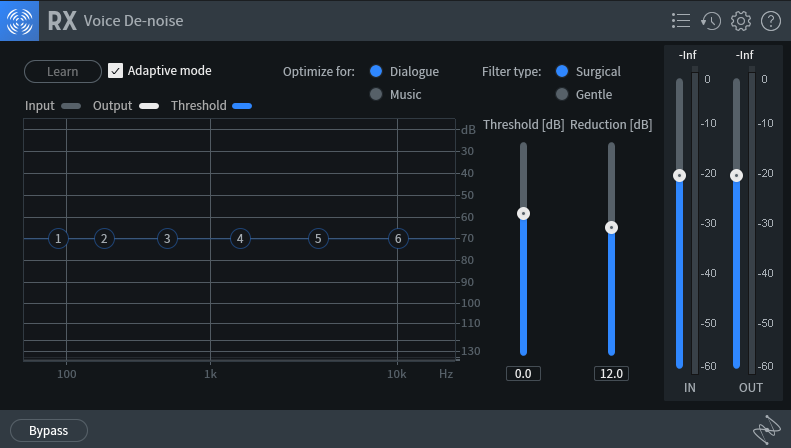791x448 pixels.
Task: Select threshold node 2
Action: (104, 239)
